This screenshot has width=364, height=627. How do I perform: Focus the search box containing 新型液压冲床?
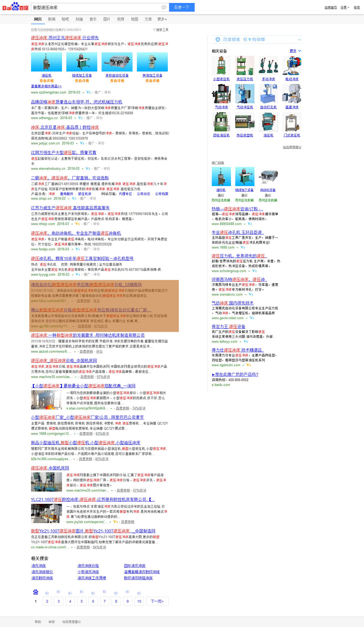96,7
